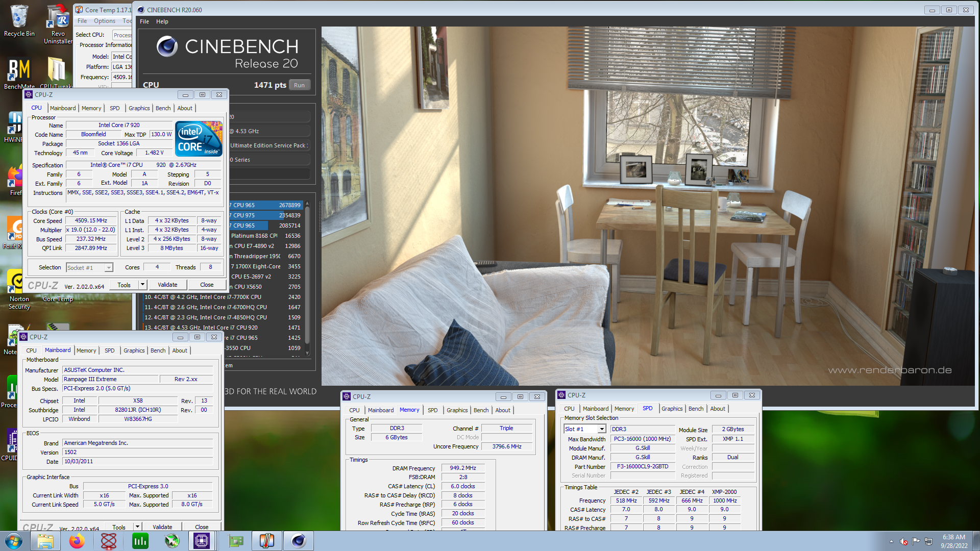Viewport: 980px width, 551px height.
Task: Select Graphics tab in CPU-Z Mainboard window
Action: (134, 350)
